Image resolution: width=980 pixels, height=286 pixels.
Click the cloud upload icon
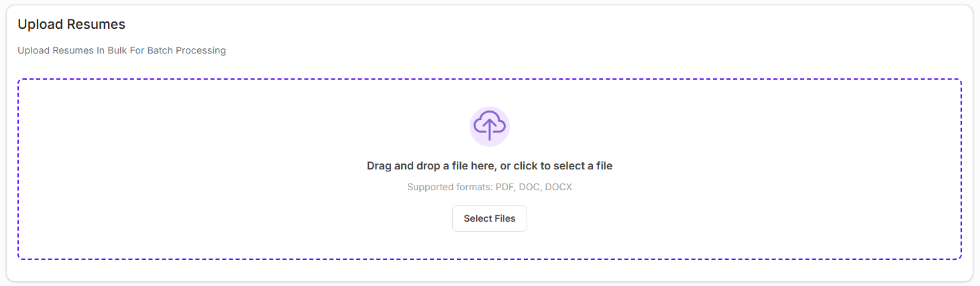click(490, 125)
